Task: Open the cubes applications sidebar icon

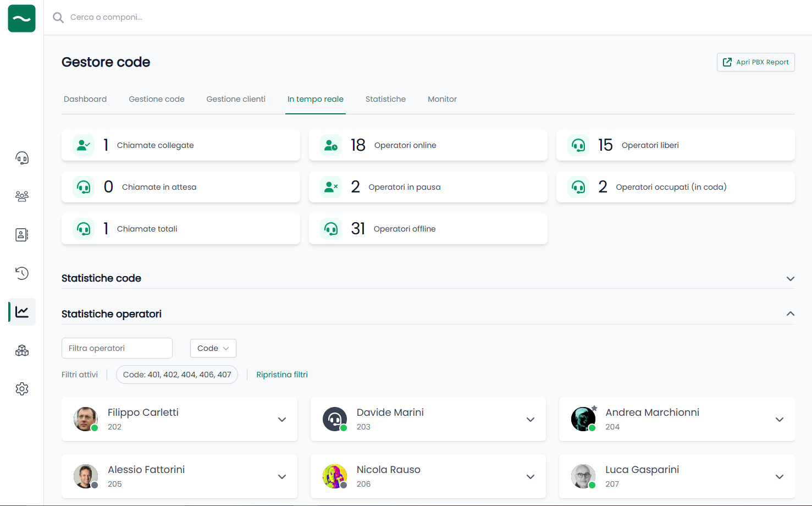Action: (22, 350)
